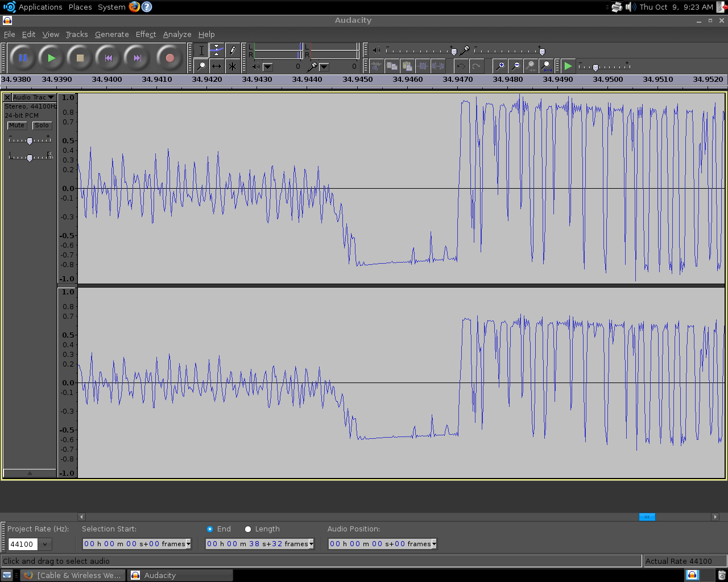728x582 pixels.
Task: Click the Zoom Out magnifier button
Action: (515, 66)
